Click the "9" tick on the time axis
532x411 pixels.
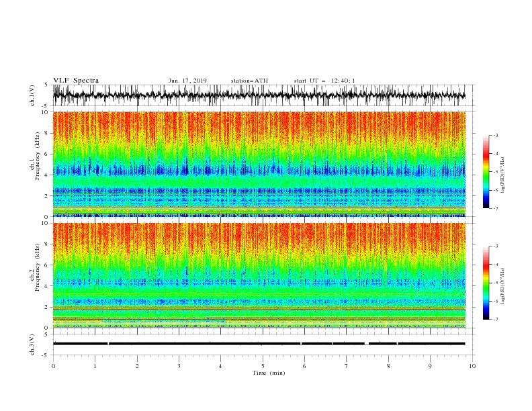pyautogui.click(x=430, y=366)
